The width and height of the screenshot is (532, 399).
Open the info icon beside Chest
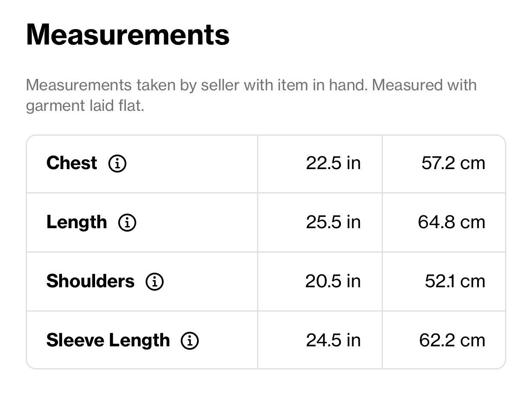point(117,164)
